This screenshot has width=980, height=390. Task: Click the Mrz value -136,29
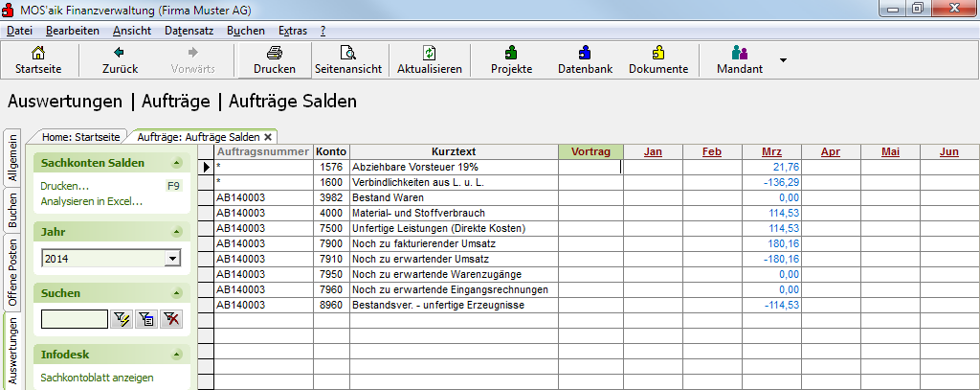772,182
